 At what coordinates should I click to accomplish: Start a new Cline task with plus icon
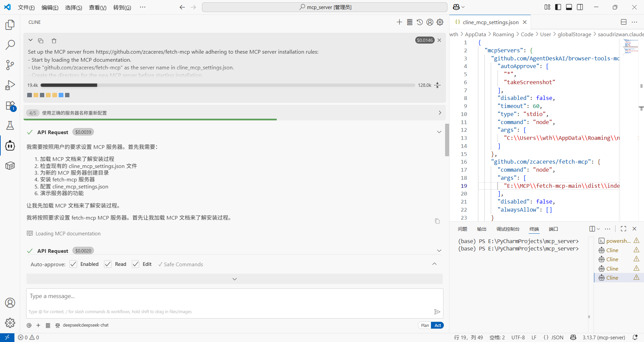click(399, 22)
